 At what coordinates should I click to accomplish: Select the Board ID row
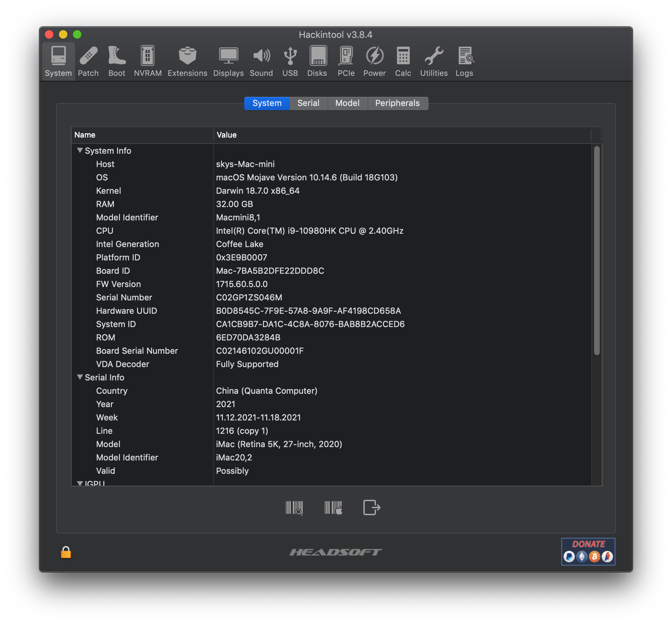point(331,271)
